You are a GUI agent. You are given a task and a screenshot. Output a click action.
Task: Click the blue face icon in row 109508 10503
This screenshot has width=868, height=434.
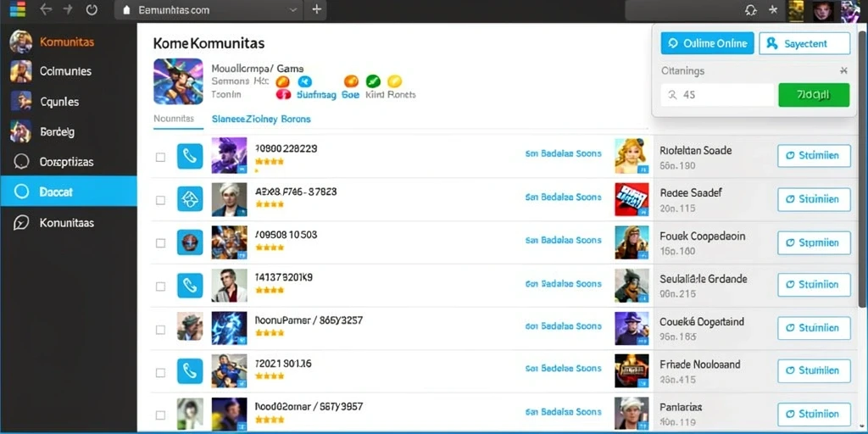190,242
